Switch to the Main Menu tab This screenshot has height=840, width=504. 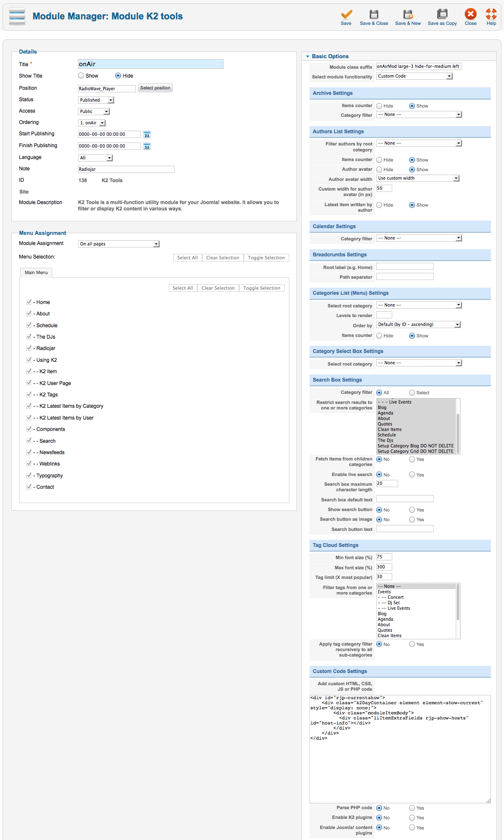[x=36, y=272]
